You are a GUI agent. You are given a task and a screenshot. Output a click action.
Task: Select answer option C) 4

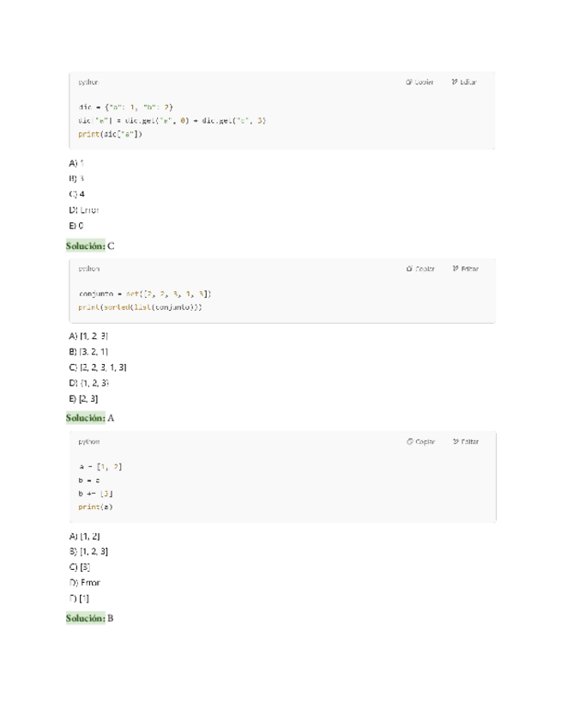pos(76,194)
